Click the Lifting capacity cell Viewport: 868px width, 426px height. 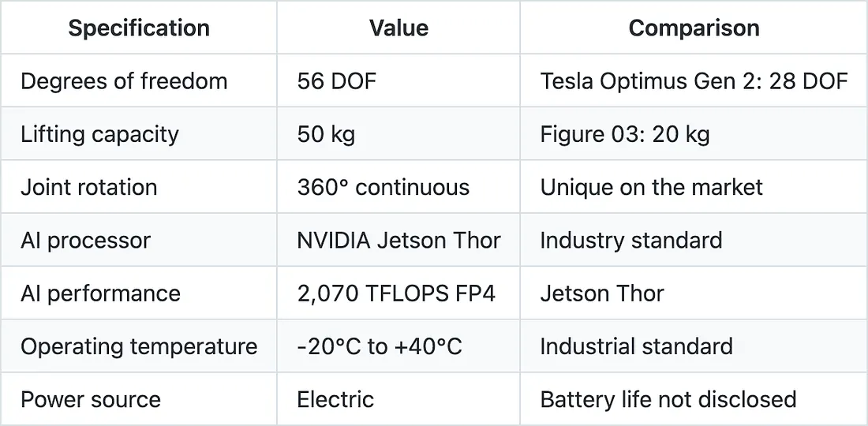pos(100,134)
